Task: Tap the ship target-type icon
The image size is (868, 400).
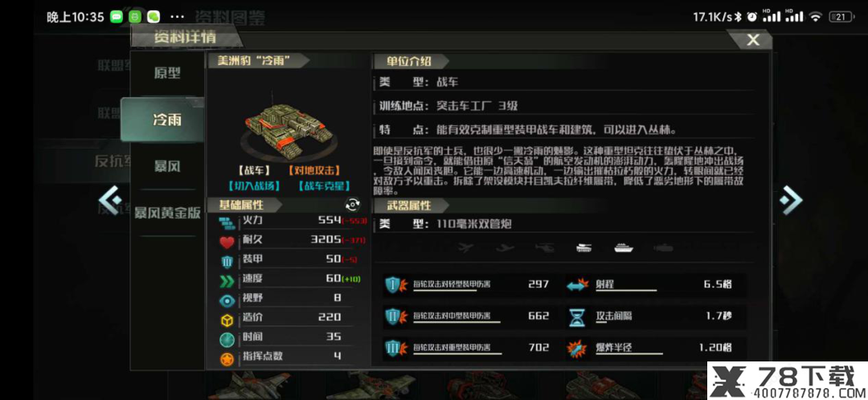Action: [x=624, y=248]
